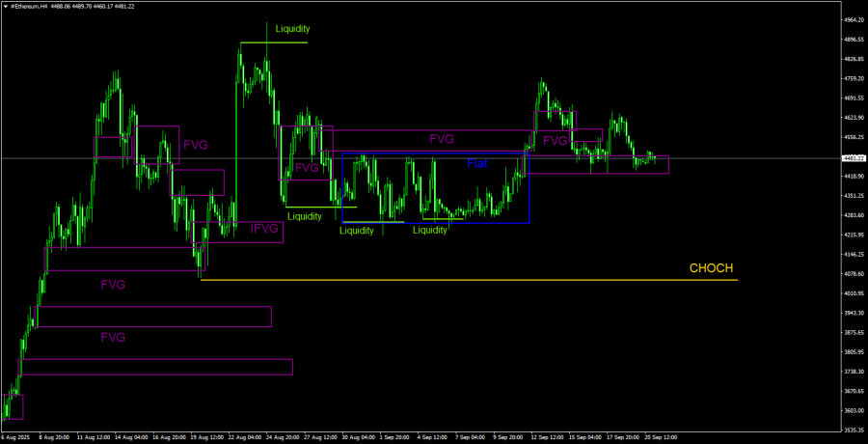Image resolution: width=868 pixels, height=444 pixels.
Task: Open the dropdown arrow beside #Ethereum,H4
Action: (5, 5)
